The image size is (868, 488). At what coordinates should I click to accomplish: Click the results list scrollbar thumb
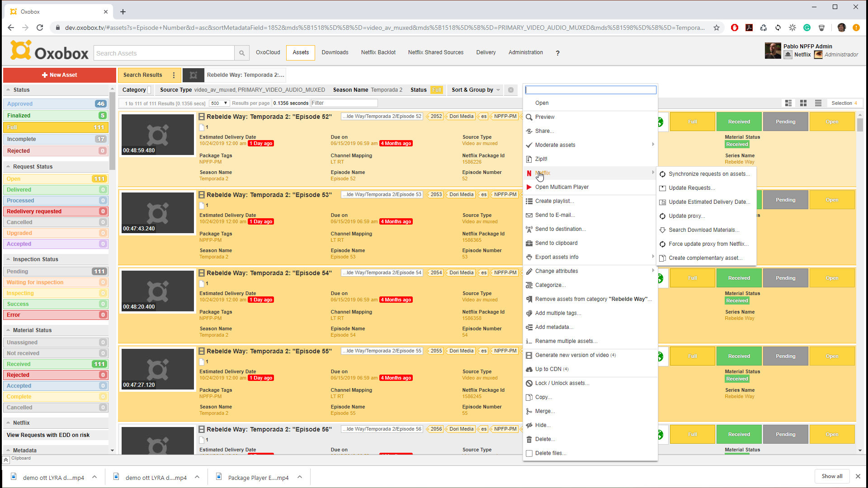pyautogui.click(x=860, y=125)
